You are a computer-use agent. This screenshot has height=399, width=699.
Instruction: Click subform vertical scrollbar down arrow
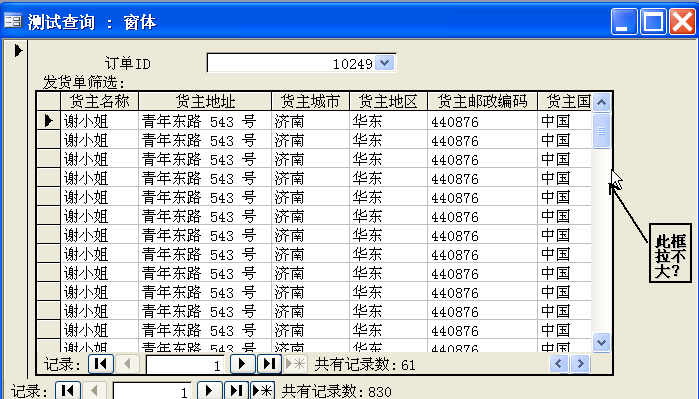pos(601,342)
